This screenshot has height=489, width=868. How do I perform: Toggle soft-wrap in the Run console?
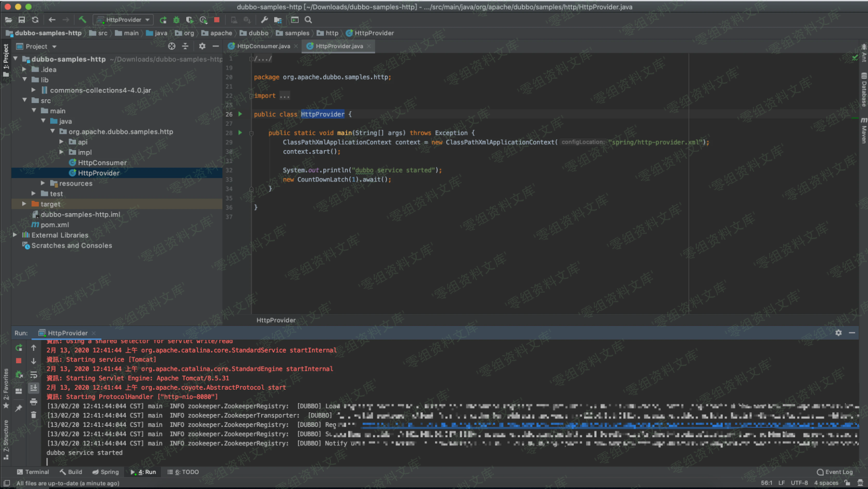[33, 375]
